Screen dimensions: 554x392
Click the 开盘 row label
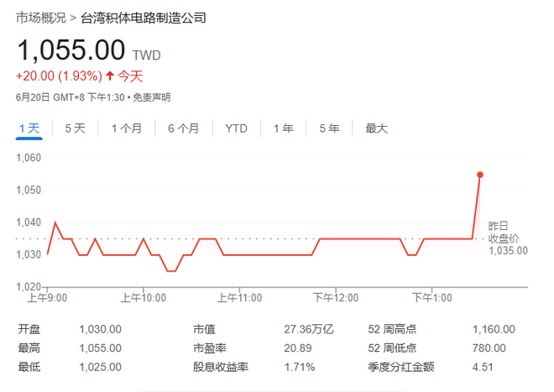click(x=29, y=329)
